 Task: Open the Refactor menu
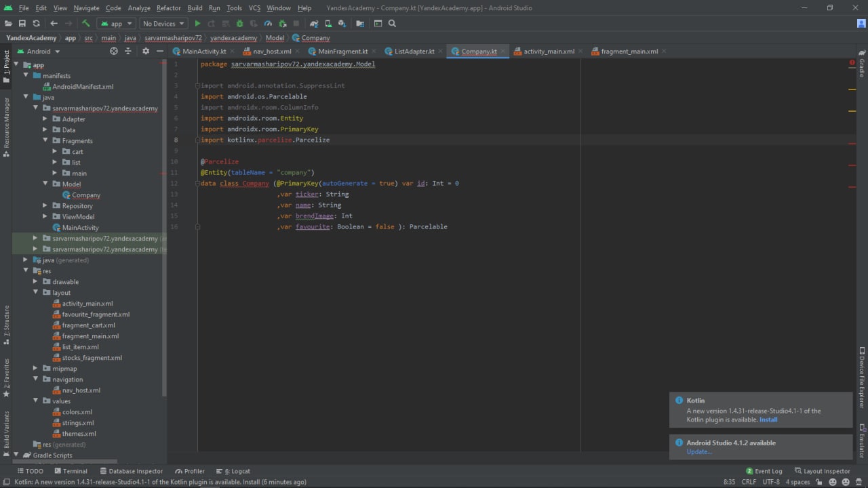(x=168, y=8)
